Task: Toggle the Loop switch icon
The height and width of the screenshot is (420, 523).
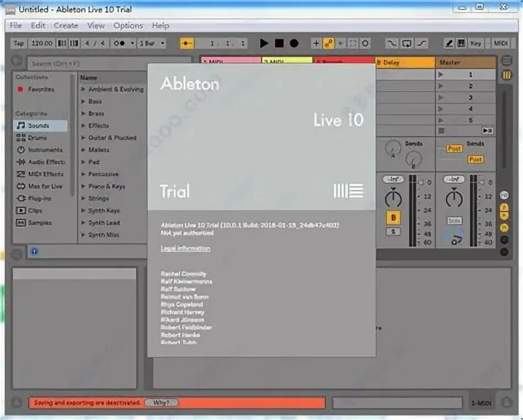Action: 407,44
